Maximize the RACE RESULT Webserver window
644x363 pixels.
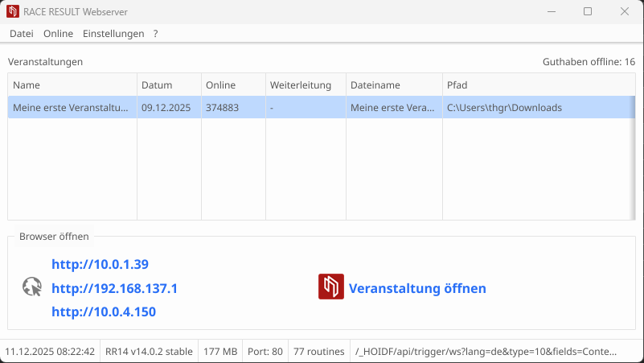click(588, 11)
